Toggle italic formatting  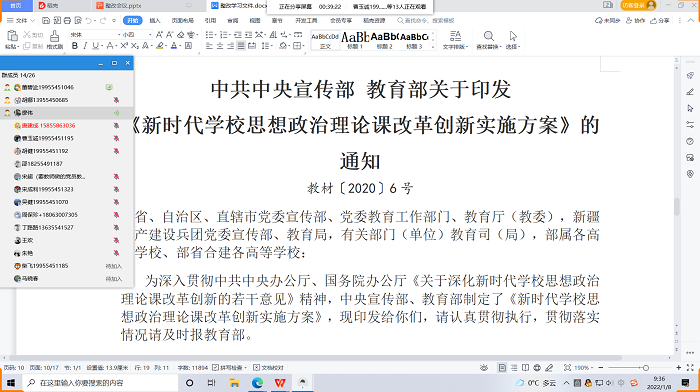(x=85, y=46)
